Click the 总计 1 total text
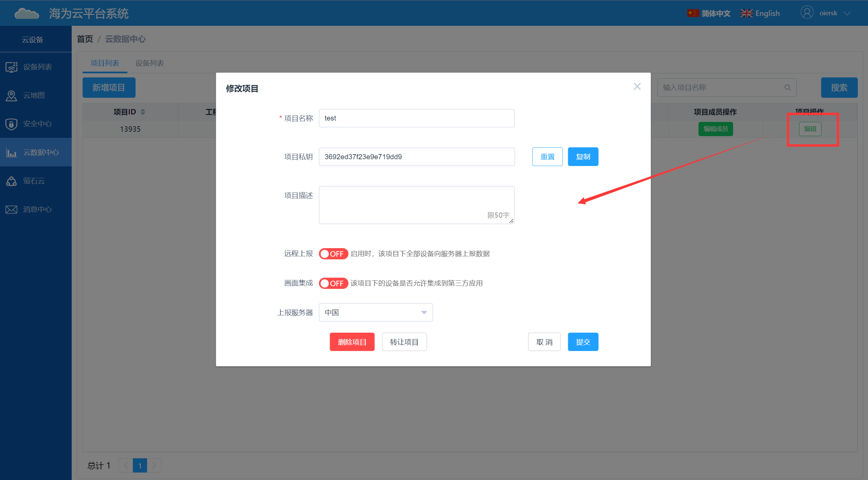This screenshot has height=480, width=868. pyautogui.click(x=99, y=465)
